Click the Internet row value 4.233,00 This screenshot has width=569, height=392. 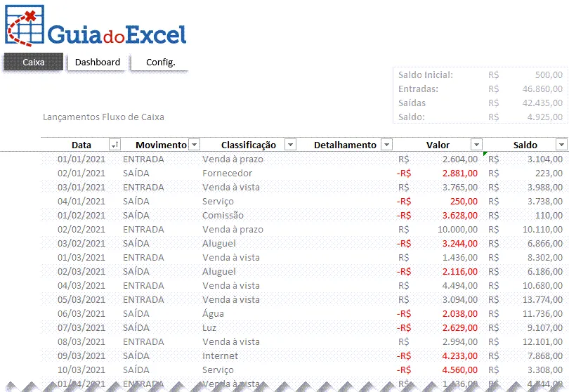click(x=460, y=355)
